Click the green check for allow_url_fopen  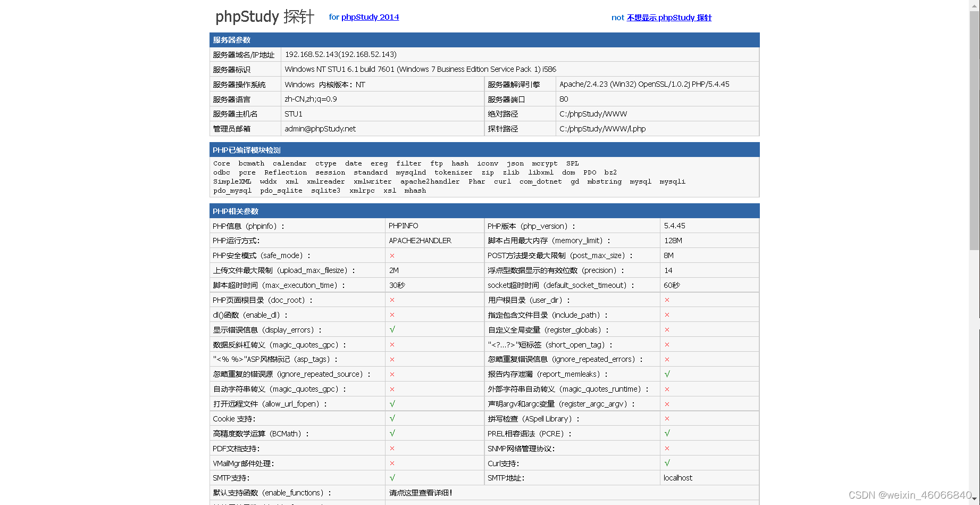[x=392, y=404]
